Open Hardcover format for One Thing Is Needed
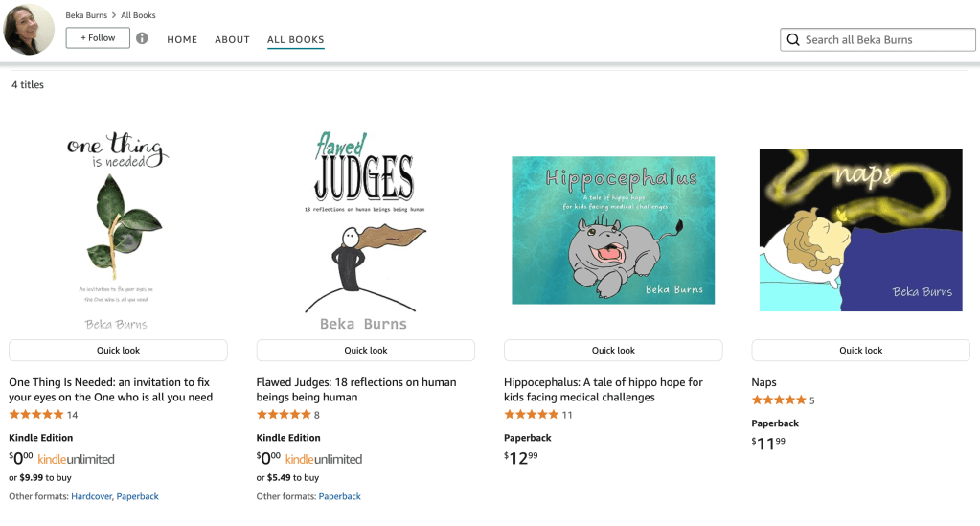The width and height of the screenshot is (980, 526). (93, 496)
